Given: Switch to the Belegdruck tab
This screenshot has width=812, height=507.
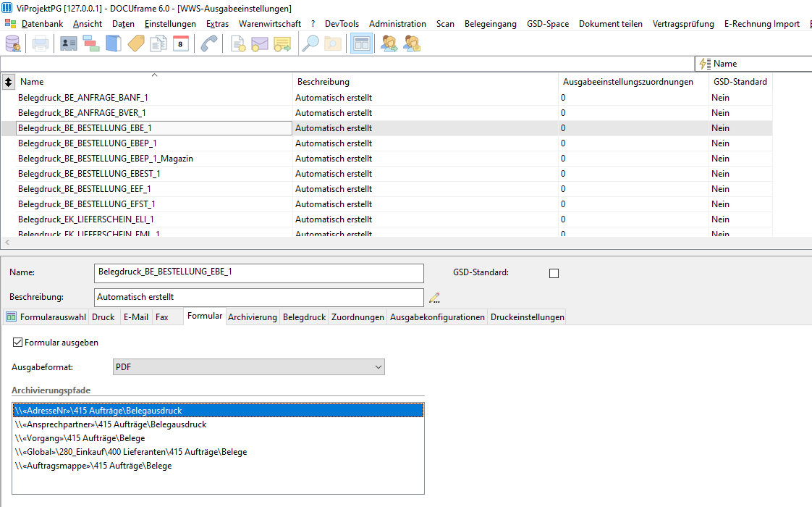Looking at the screenshot, I should pos(305,317).
